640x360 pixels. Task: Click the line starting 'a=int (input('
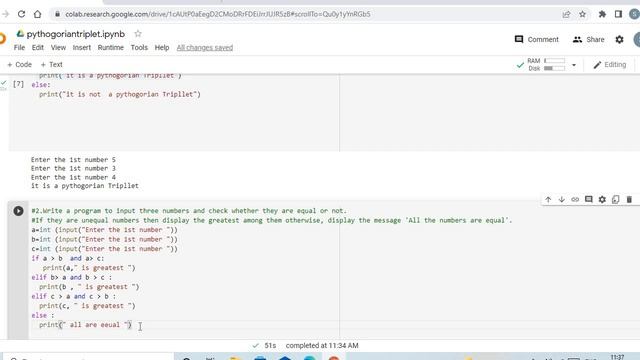(104, 230)
